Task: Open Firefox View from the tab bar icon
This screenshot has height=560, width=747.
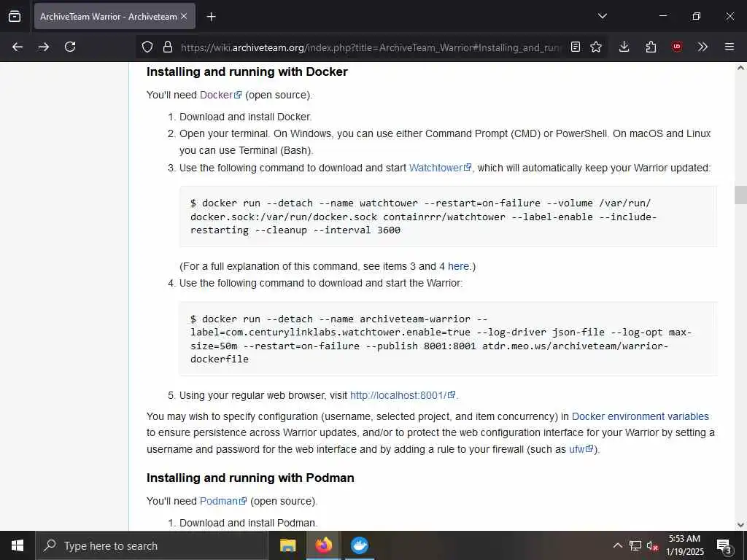Action: (x=15, y=17)
